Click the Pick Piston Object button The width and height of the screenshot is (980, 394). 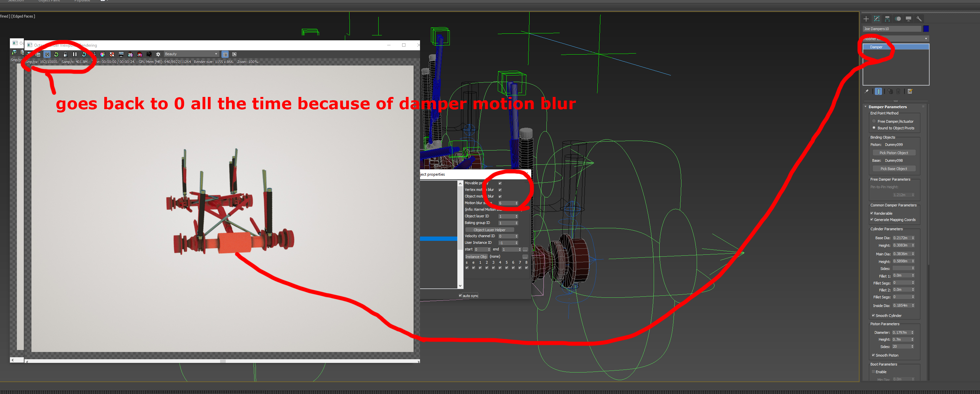(893, 153)
